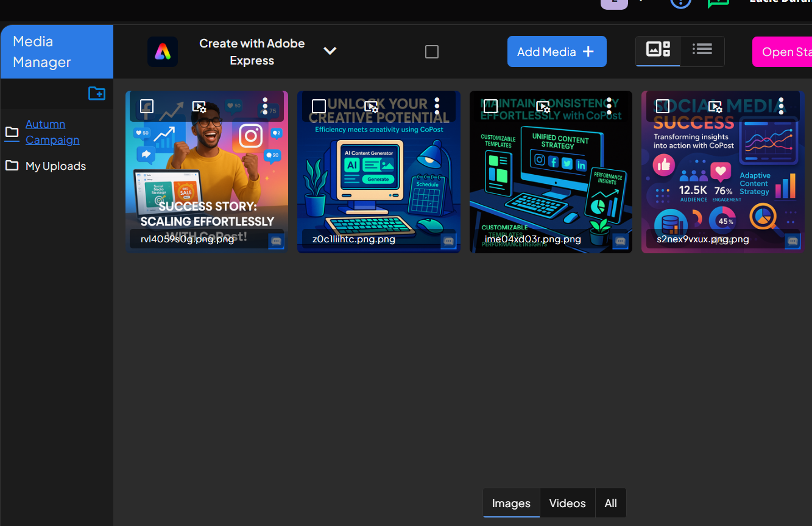The height and width of the screenshot is (526, 812).
Task: Open three-dot menu on z0c1liihtc.png
Action: click(x=437, y=106)
